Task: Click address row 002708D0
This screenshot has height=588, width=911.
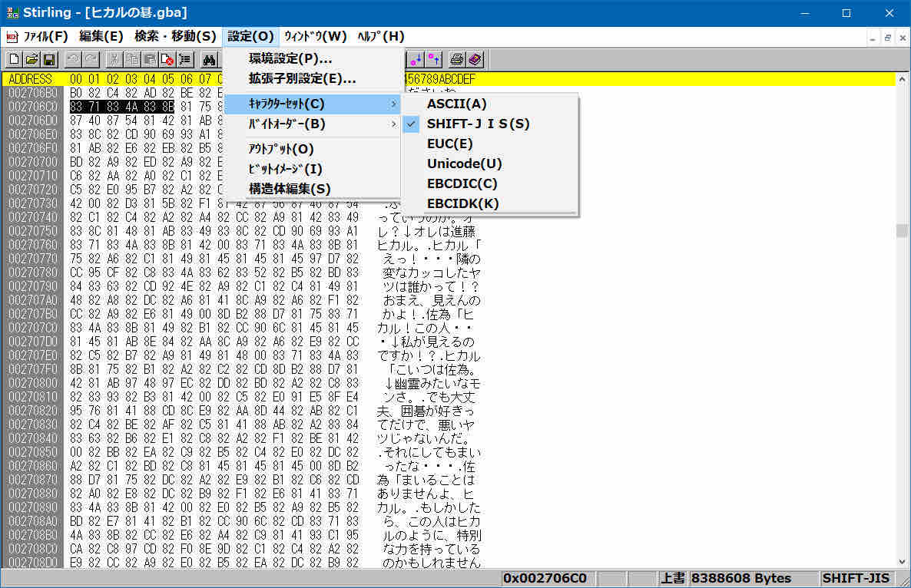Action: click(33, 563)
